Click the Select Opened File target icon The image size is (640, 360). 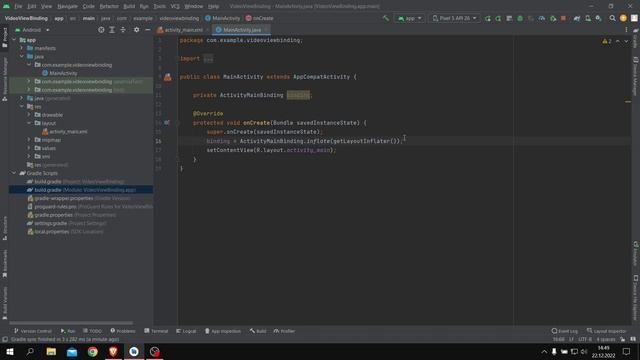pos(101,30)
